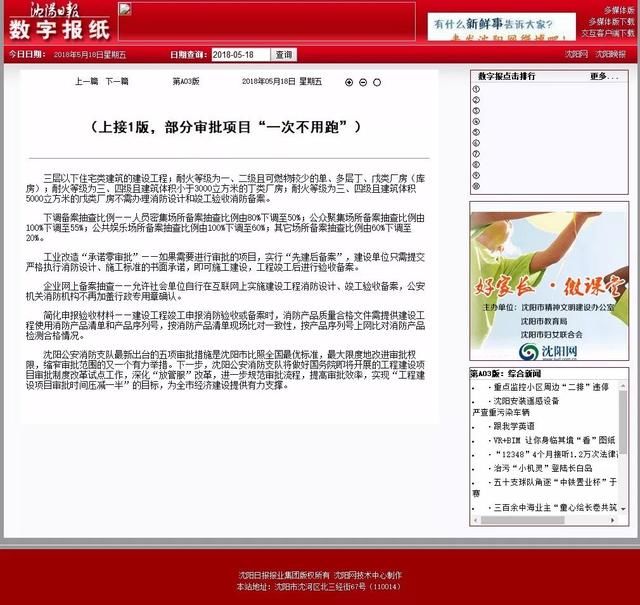Image resolution: width=640 pixels, height=605 pixels.
Task: Open the 多媒体版 link
Action: point(619,10)
